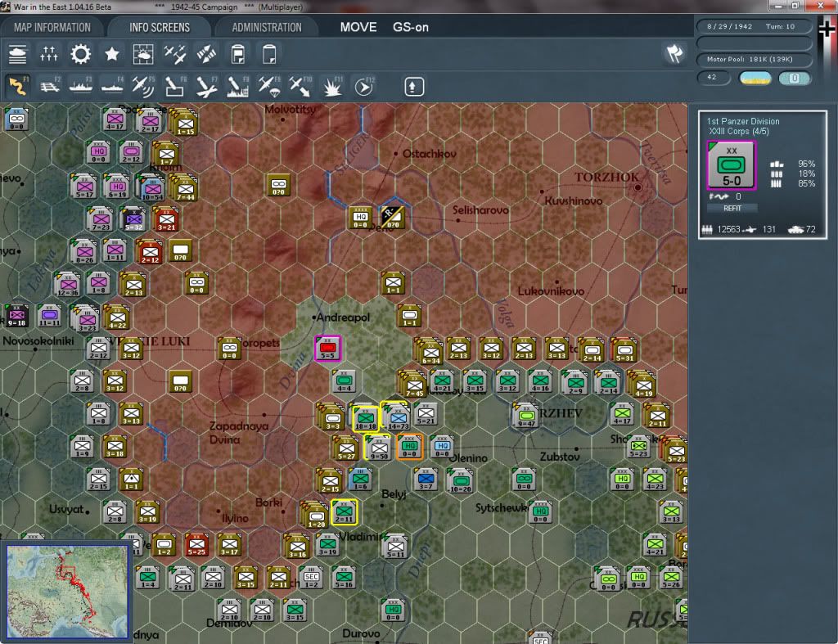838x644 pixels.
Task: Select the 10=20 unit counter
Action: pos(460,480)
